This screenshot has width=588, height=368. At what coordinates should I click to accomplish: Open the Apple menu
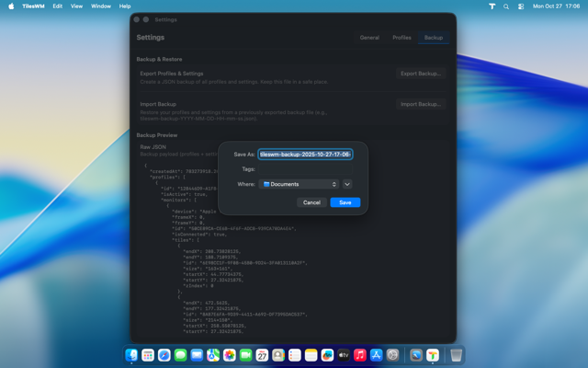[11, 6]
